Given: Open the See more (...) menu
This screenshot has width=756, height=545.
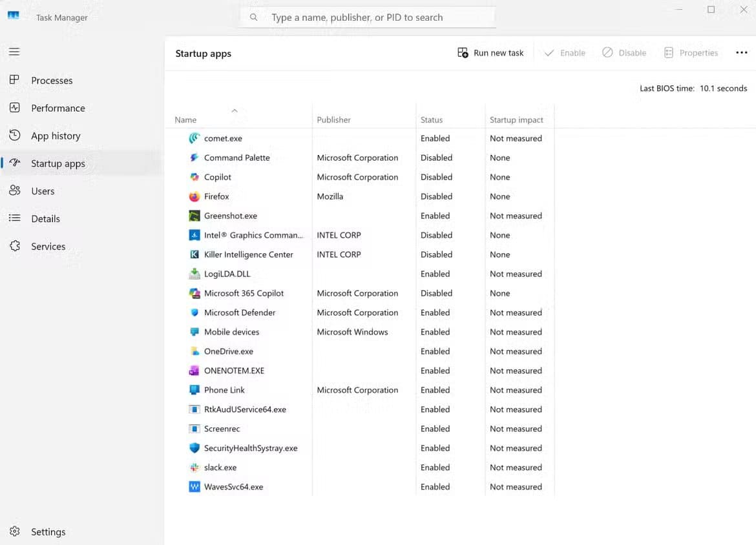Looking at the screenshot, I should tap(741, 52).
